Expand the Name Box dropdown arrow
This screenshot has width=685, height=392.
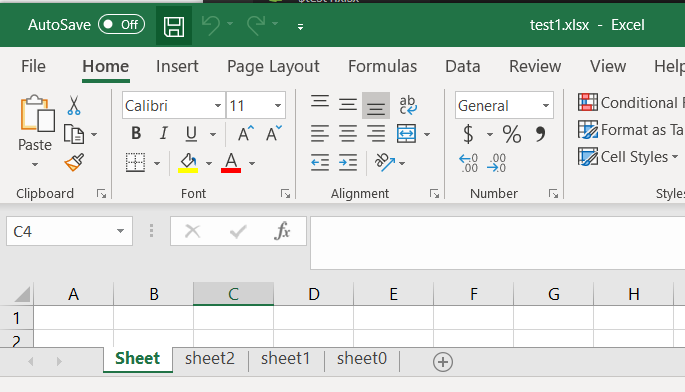click(x=120, y=231)
